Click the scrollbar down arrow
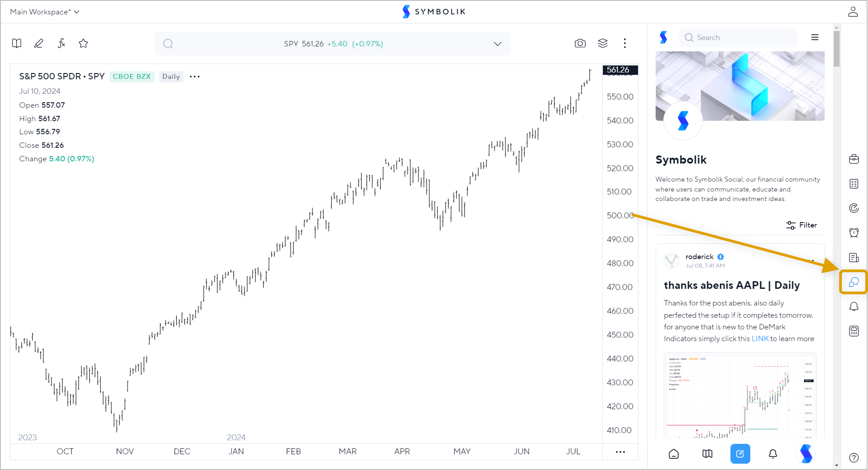Screen dimensions: 868x470 click(836, 465)
